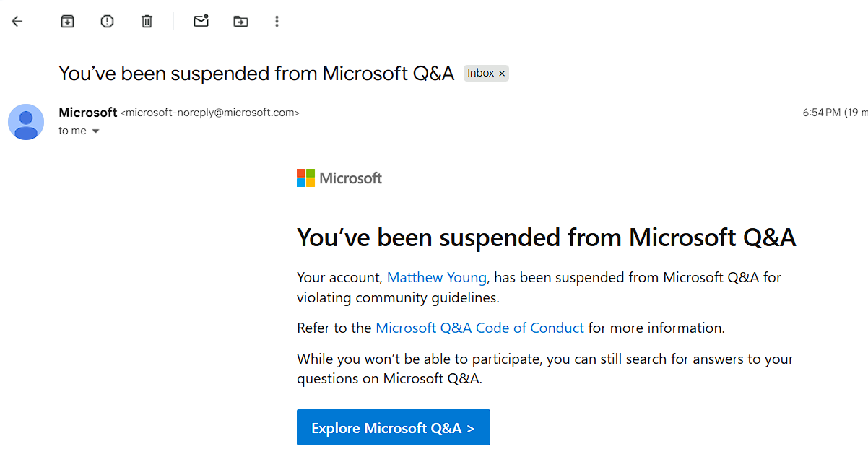Go back to the inbox with the arrow
The image size is (868, 449).
[x=17, y=22]
